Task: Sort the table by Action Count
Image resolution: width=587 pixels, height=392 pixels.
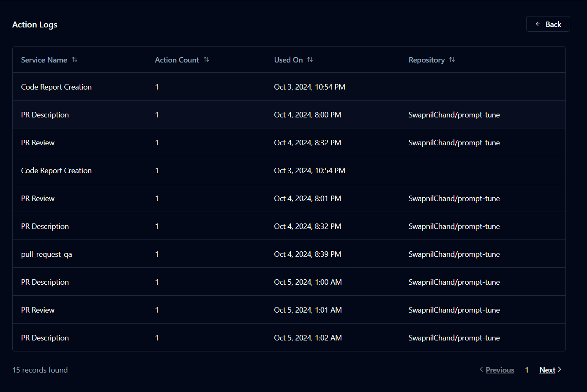Action: coord(206,60)
